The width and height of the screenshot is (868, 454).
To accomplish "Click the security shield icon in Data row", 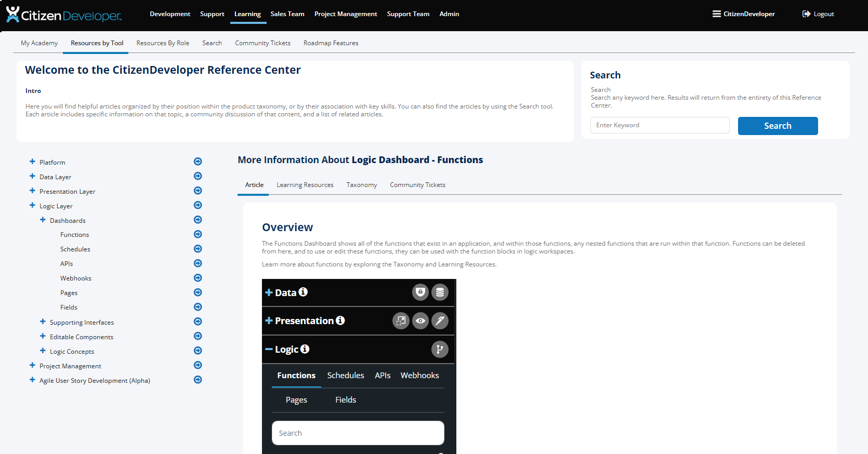I will (420, 292).
